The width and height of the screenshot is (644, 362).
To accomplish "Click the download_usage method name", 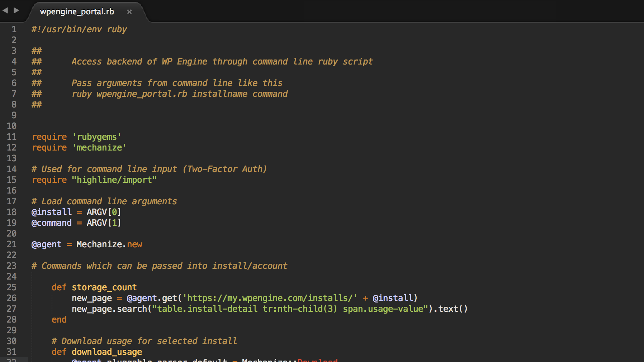I will coord(106,352).
